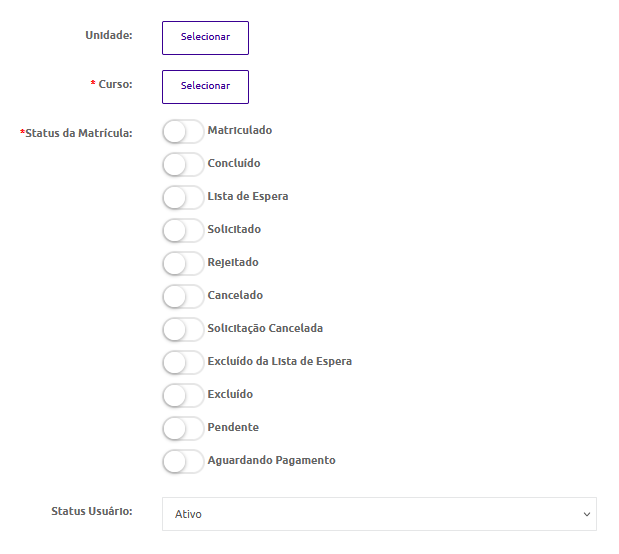Turn on the Concluído switch

(183, 165)
